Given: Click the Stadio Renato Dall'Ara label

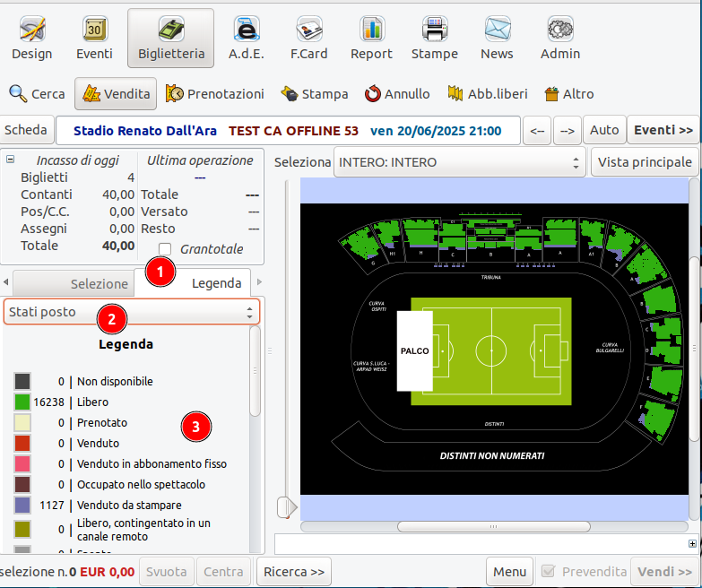Looking at the screenshot, I should tap(145, 131).
